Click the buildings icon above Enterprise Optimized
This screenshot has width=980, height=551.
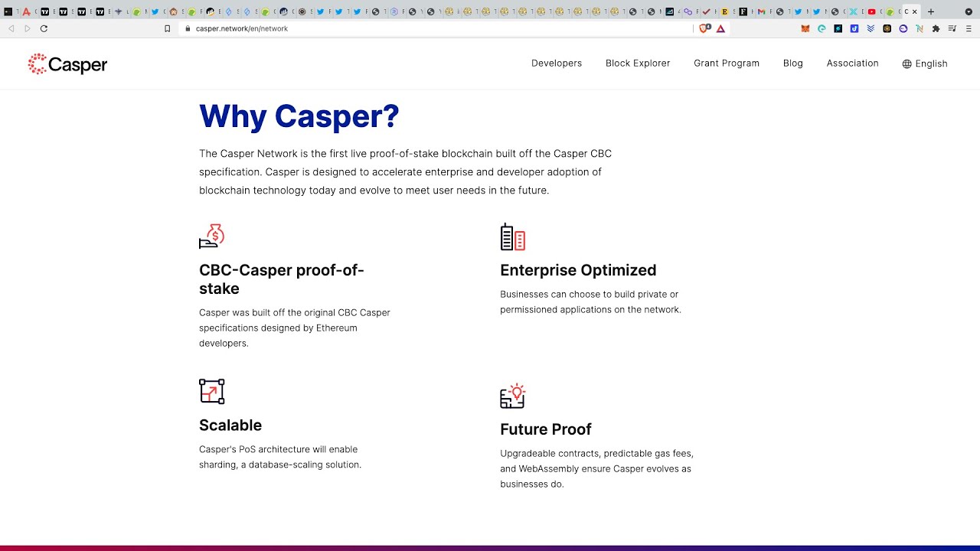pos(512,236)
